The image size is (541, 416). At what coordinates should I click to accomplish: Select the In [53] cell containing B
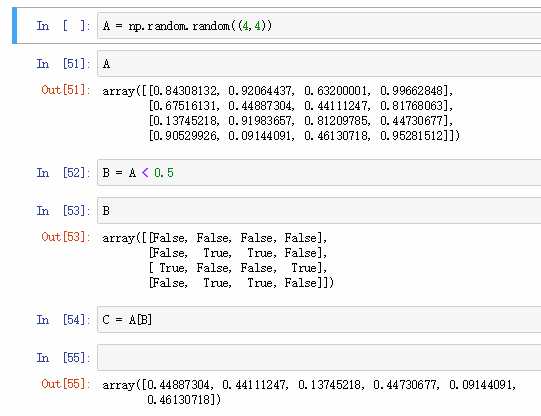[319, 210]
